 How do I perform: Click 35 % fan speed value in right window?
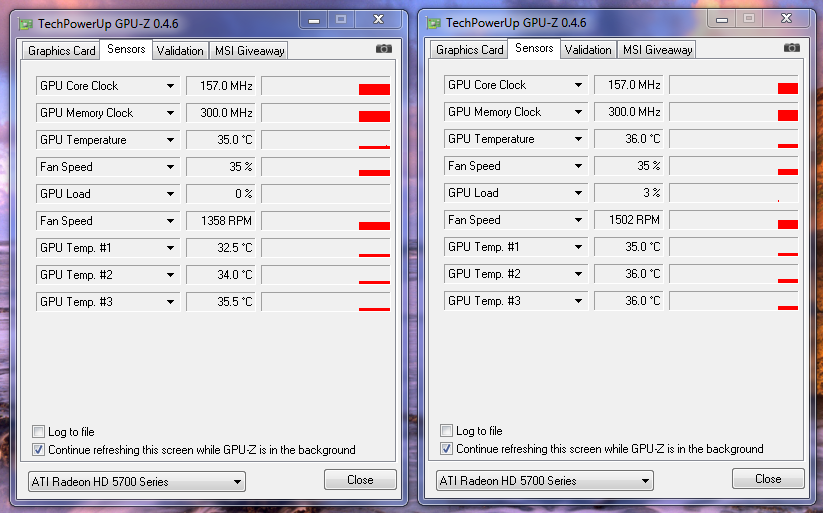[x=629, y=166]
